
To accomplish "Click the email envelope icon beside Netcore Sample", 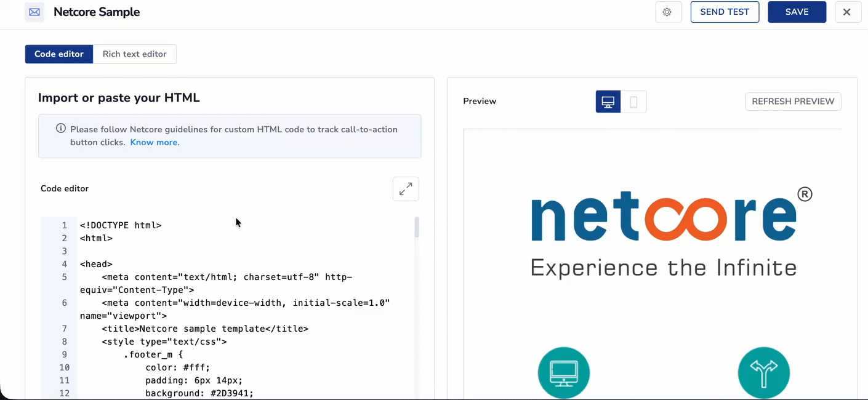I will 34,12.
